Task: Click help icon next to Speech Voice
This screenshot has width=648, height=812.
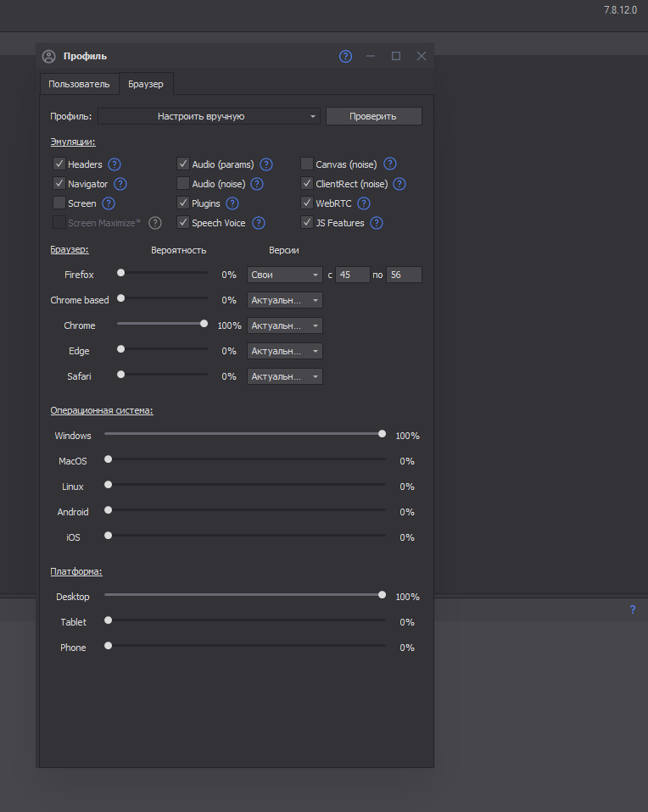Action: 259,223
